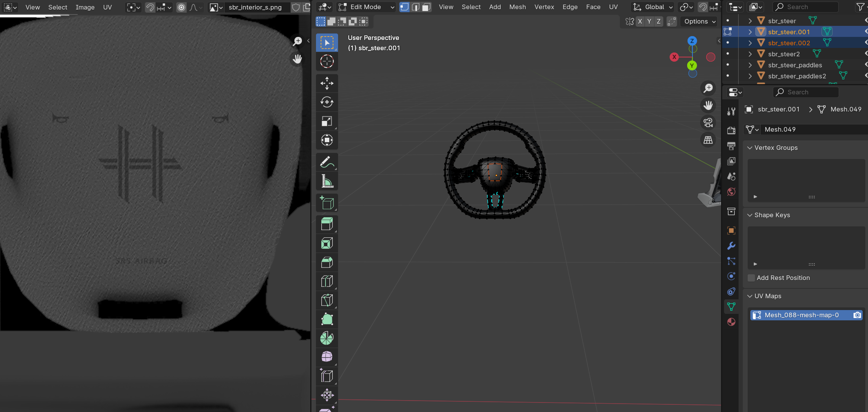Open the Mesh menu
Screen dimensions: 868x412
click(517, 7)
